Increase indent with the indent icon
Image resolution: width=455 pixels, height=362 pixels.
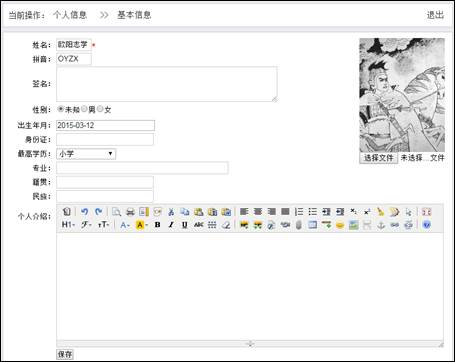(x=326, y=212)
